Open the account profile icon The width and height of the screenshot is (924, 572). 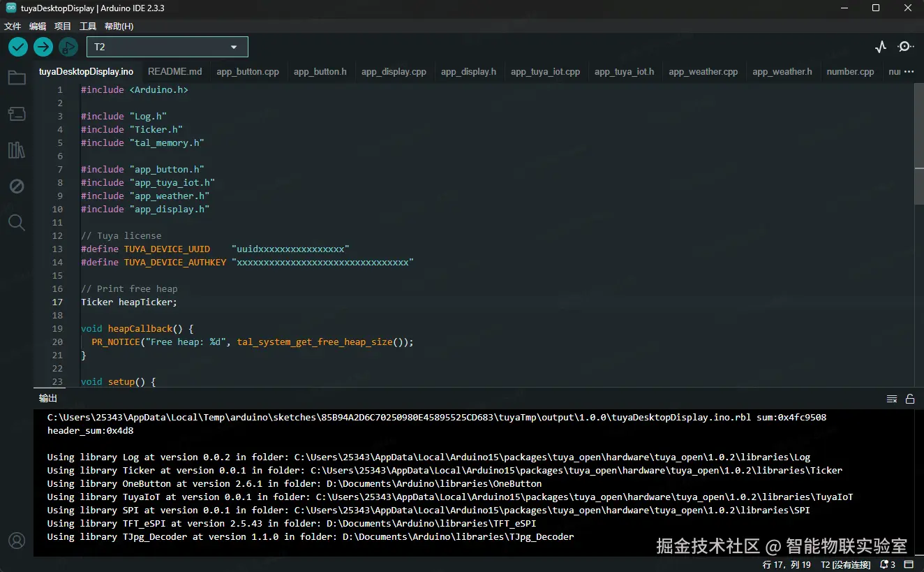click(x=17, y=541)
